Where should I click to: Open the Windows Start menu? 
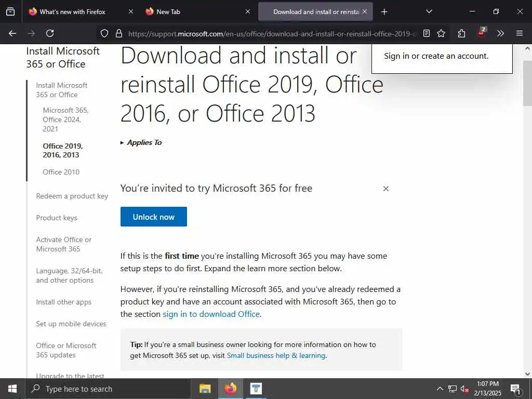12,389
